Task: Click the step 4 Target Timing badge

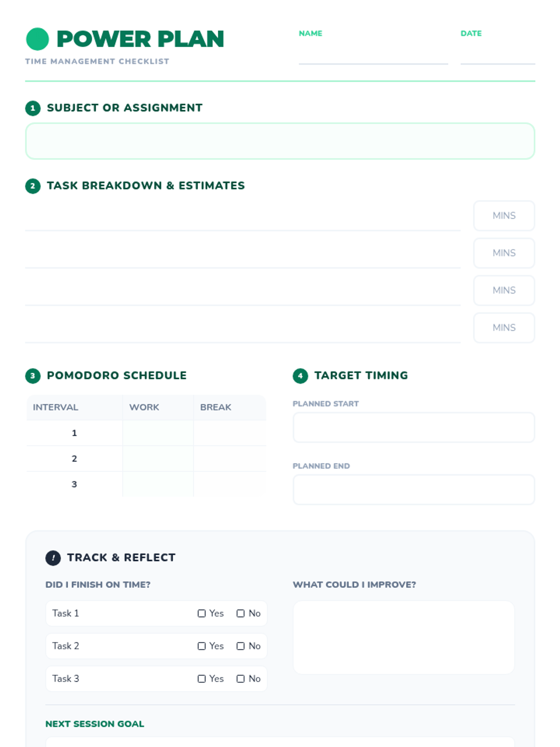Action: (300, 376)
